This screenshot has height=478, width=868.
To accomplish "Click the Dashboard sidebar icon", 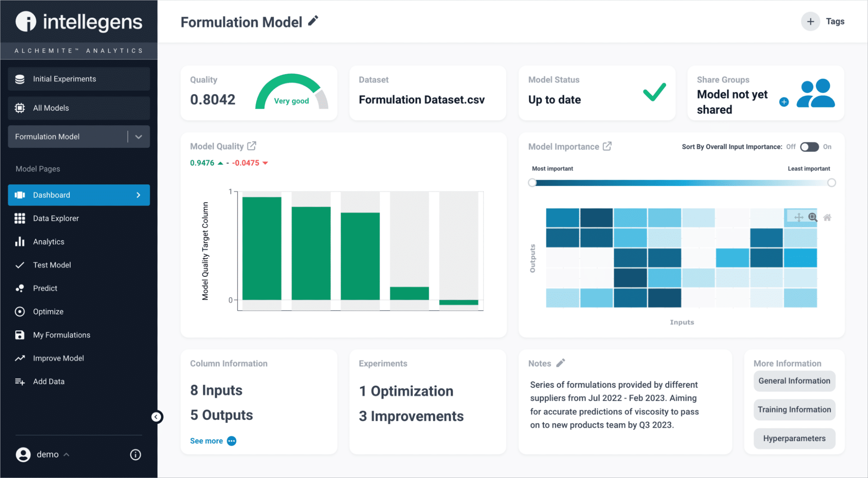I will coord(20,195).
